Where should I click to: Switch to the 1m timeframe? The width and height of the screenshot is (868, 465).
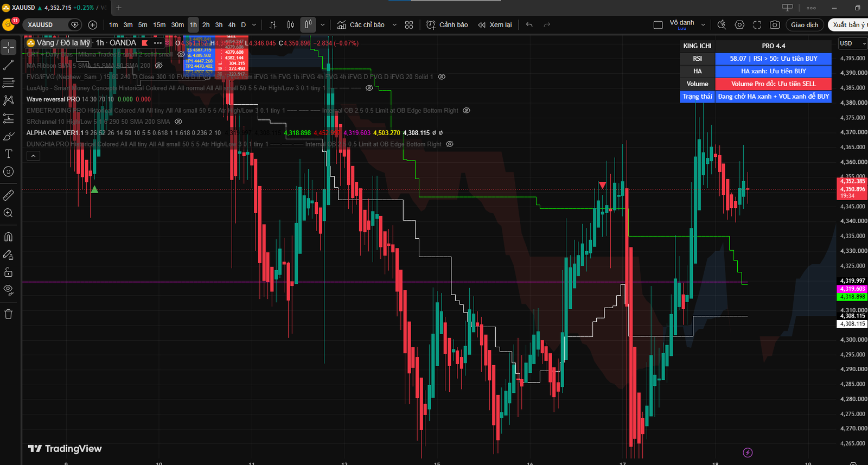113,25
